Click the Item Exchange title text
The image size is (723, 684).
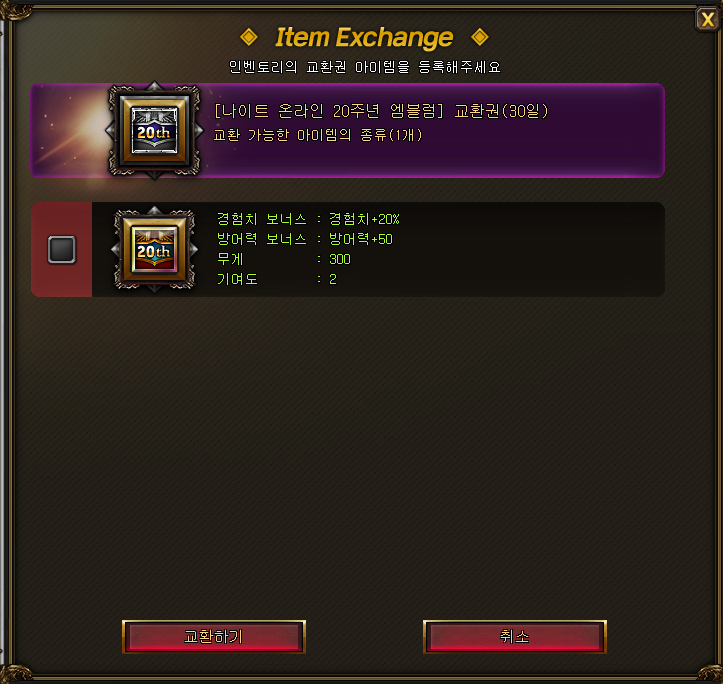[364, 37]
